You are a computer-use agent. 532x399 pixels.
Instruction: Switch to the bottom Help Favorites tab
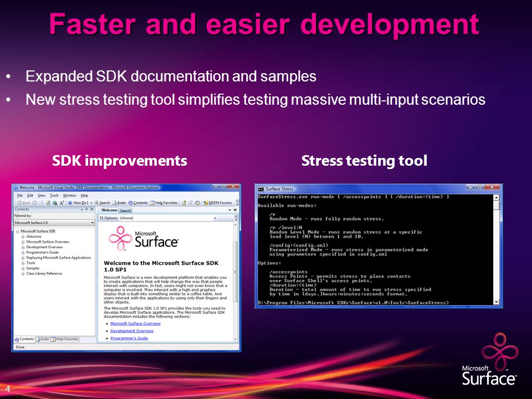[x=65, y=339]
